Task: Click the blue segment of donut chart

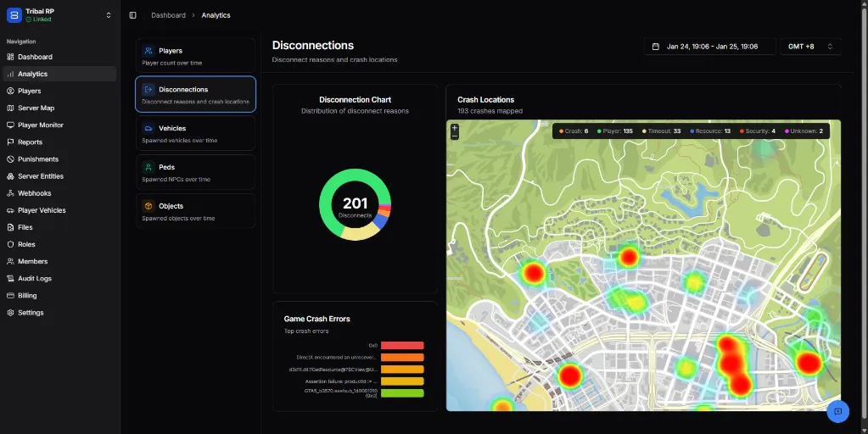Action: click(x=381, y=222)
